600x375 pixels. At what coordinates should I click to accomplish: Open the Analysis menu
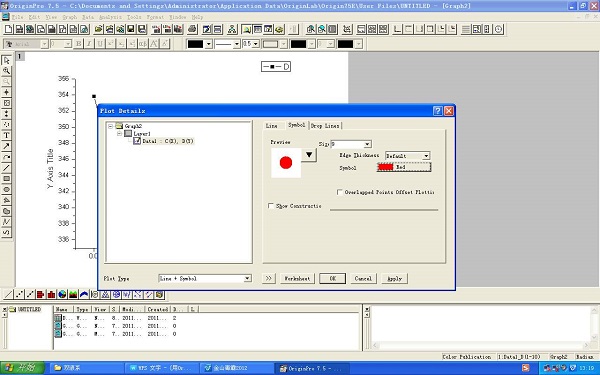tap(110, 17)
